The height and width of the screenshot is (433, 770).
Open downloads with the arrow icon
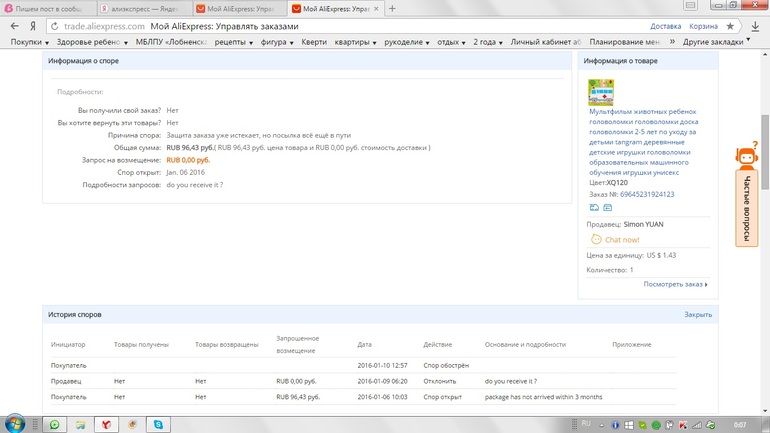pos(755,26)
